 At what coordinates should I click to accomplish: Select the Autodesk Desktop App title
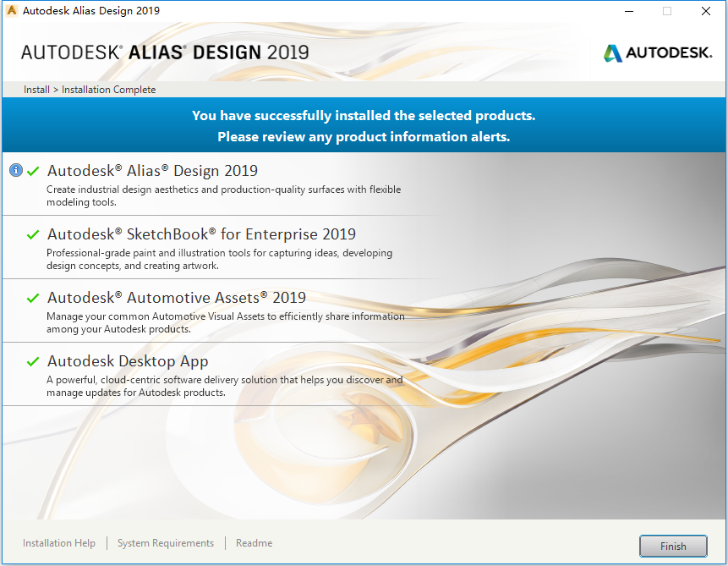coord(128,361)
